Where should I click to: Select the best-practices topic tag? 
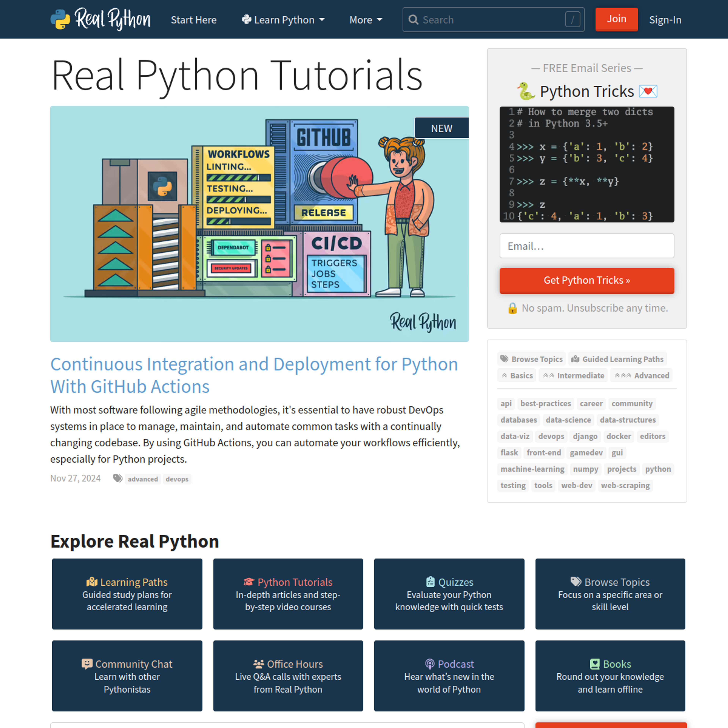click(546, 403)
